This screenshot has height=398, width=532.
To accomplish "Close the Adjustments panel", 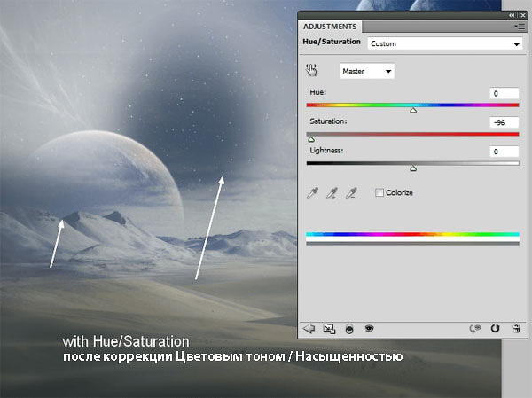I will click(x=523, y=15).
